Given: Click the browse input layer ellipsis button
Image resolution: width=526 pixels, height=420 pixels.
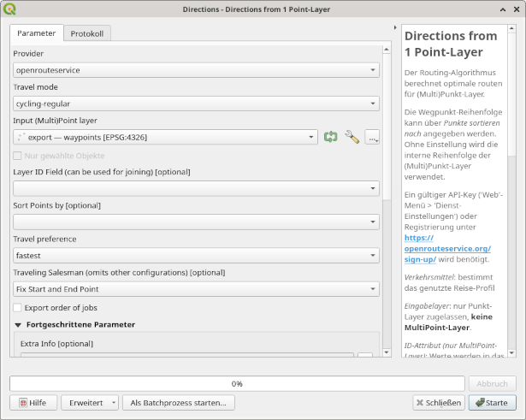Looking at the screenshot, I should click(372, 137).
